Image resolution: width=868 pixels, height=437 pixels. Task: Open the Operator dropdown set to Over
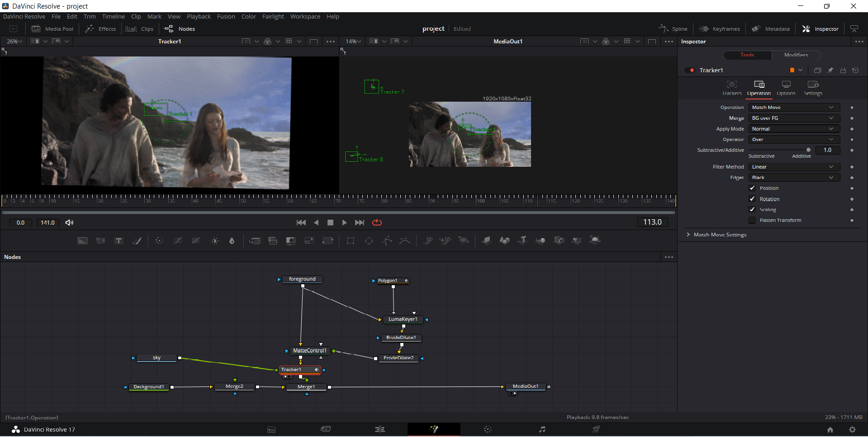[x=794, y=140]
